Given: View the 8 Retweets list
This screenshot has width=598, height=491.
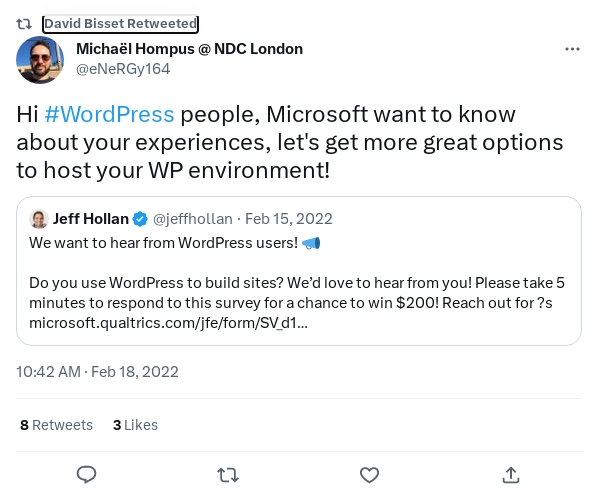Looking at the screenshot, I should click(56, 425).
